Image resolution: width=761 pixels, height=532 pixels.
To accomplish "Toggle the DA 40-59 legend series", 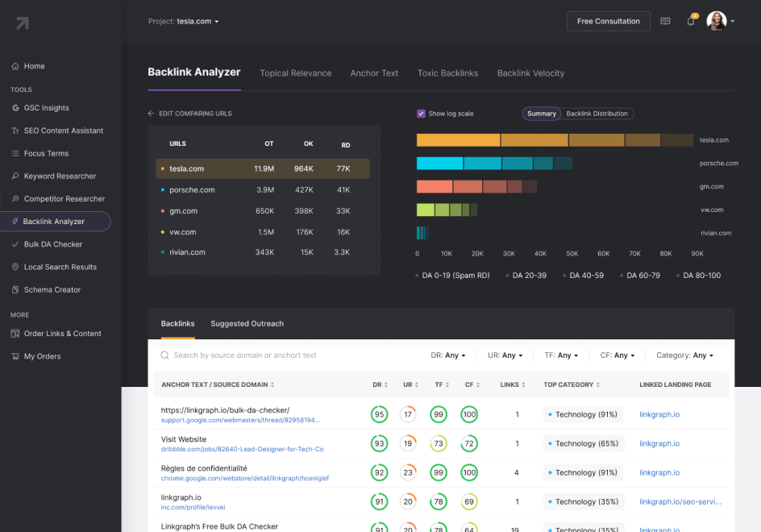I will click(x=583, y=275).
